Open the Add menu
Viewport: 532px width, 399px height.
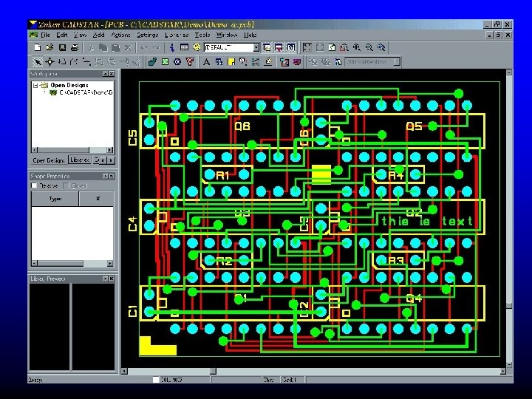tap(99, 35)
